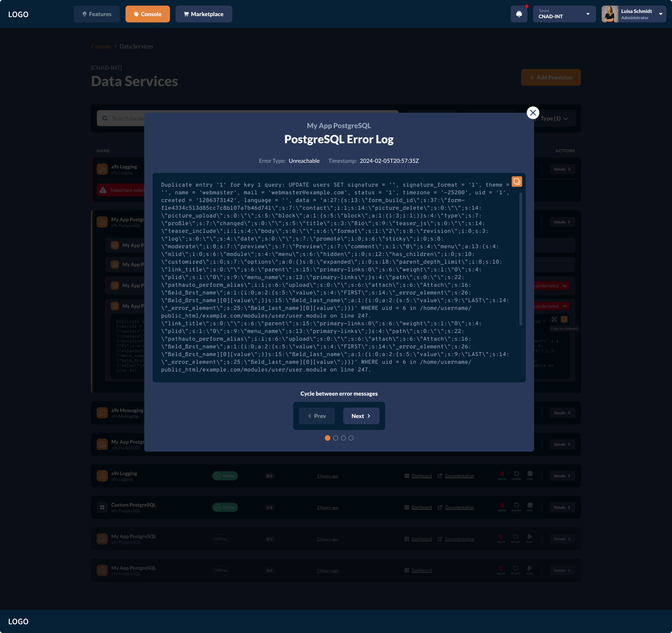Click the LOGO in the footer
The width and height of the screenshot is (672, 633).
click(18, 621)
